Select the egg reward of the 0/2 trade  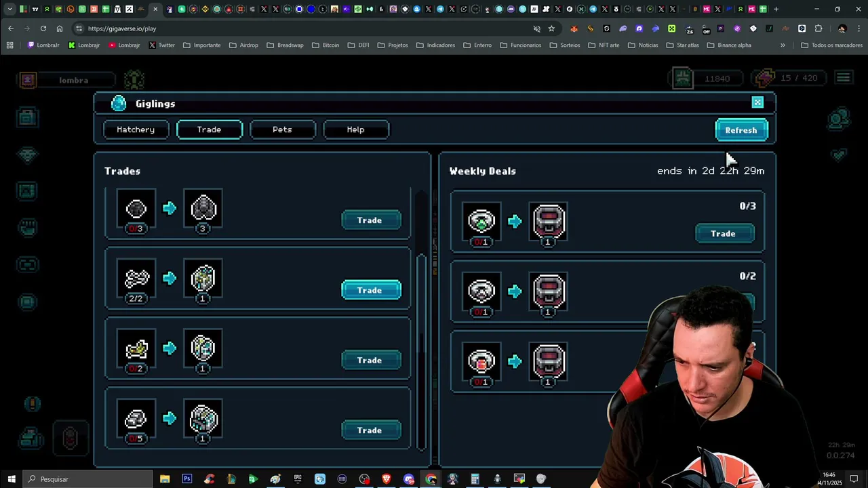coord(203,349)
